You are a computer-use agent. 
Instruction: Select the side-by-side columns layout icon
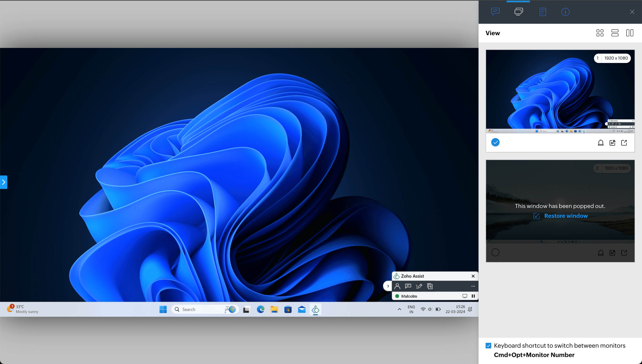click(630, 33)
